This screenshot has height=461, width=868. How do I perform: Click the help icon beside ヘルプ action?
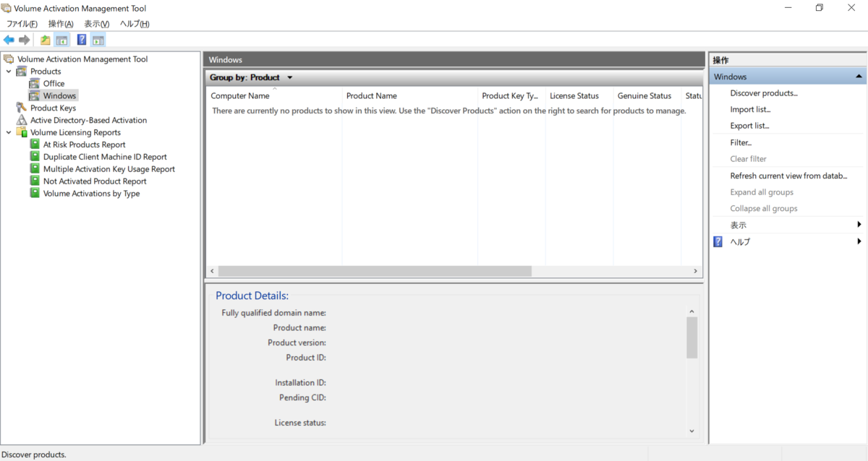pyautogui.click(x=718, y=242)
